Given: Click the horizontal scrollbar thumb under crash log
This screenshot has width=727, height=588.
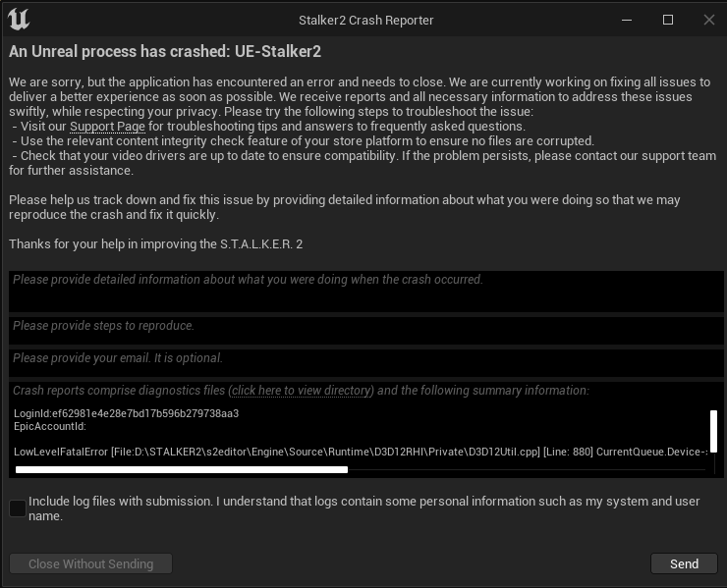Looking at the screenshot, I should coord(182,470).
